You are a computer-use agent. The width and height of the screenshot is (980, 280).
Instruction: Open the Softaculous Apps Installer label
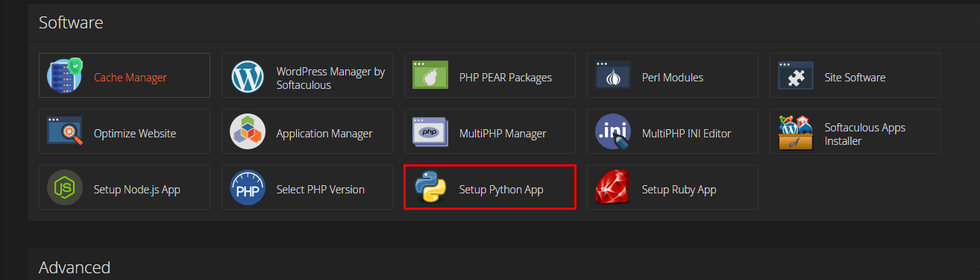865,134
